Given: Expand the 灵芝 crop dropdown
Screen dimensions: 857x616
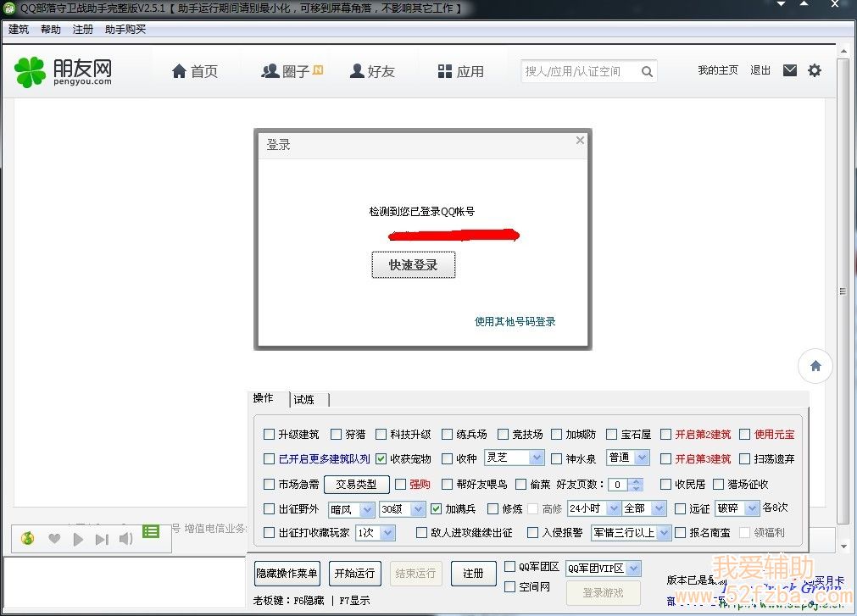Looking at the screenshot, I should pyautogui.click(x=537, y=458).
